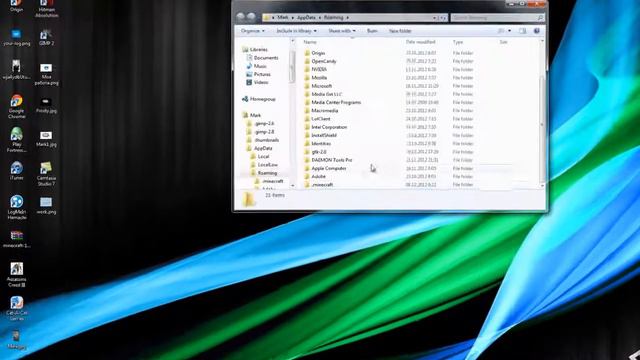Select LocalLow folder in navigation tree
Screen dimensions: 640x360
(267, 164)
